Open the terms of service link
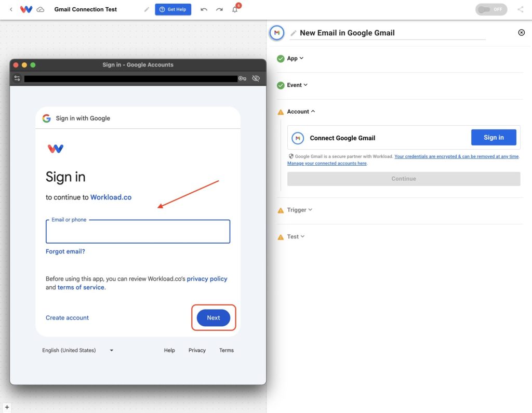Screen dimensions: 532x413 coord(81,287)
